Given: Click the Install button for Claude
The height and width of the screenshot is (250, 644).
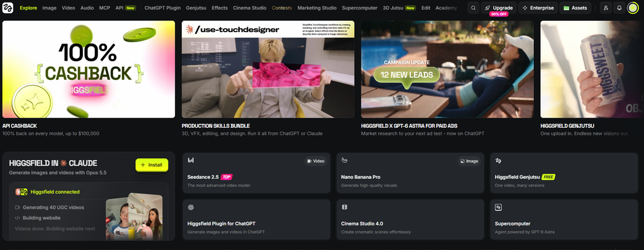Looking at the screenshot, I should coord(152,165).
